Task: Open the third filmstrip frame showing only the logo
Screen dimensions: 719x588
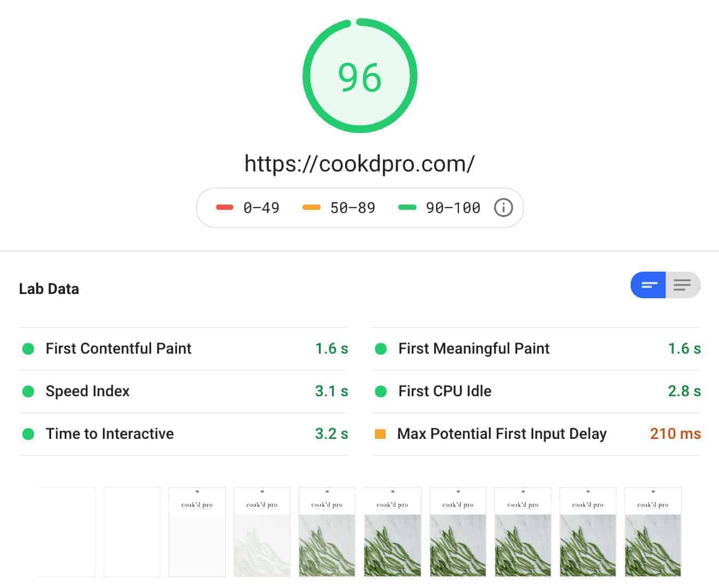Action: pyautogui.click(x=197, y=532)
